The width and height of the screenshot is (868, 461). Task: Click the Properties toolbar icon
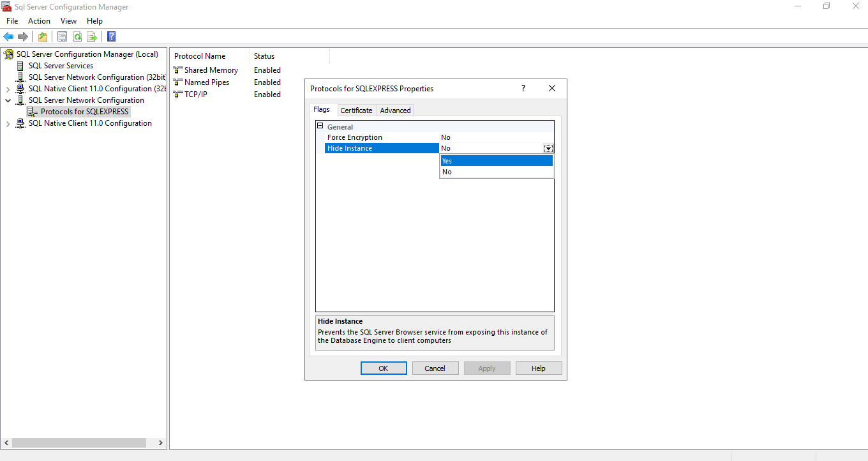pos(62,36)
